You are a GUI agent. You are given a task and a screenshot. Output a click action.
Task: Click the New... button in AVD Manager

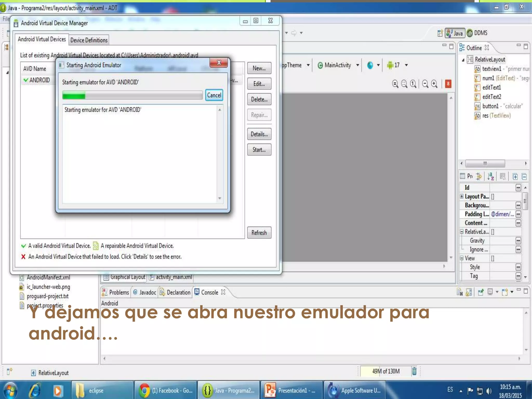(x=259, y=68)
